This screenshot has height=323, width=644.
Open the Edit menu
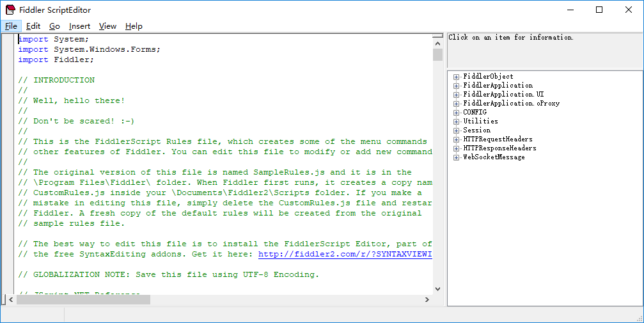click(33, 26)
